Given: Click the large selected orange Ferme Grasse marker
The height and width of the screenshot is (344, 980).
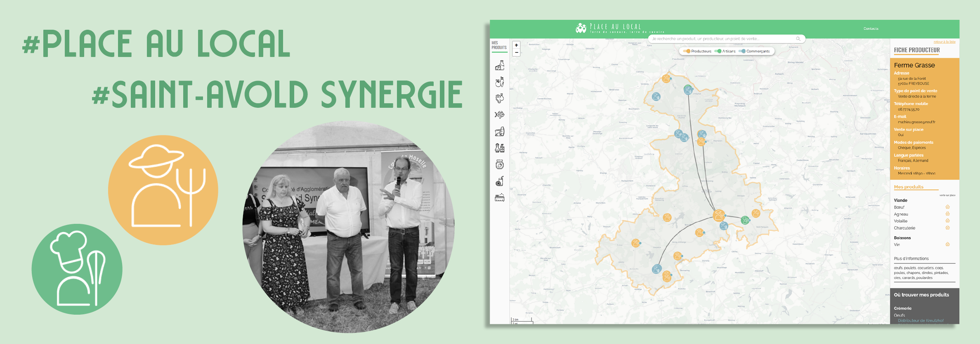Looking at the screenshot, I should (x=718, y=215).
